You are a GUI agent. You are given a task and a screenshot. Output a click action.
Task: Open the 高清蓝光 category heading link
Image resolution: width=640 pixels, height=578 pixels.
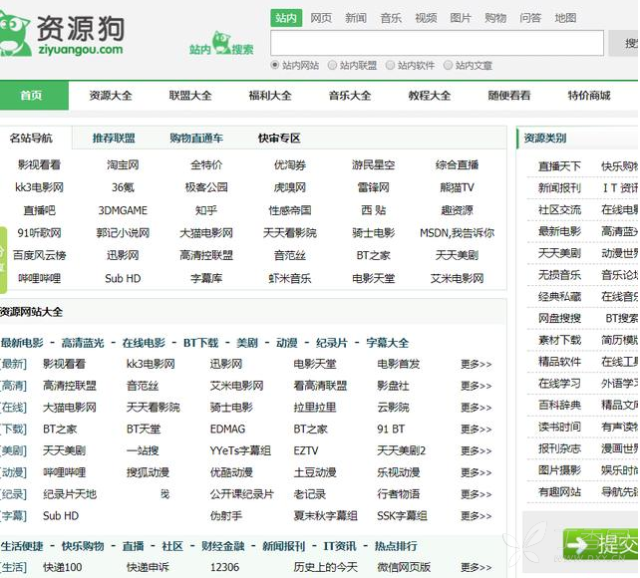83,343
